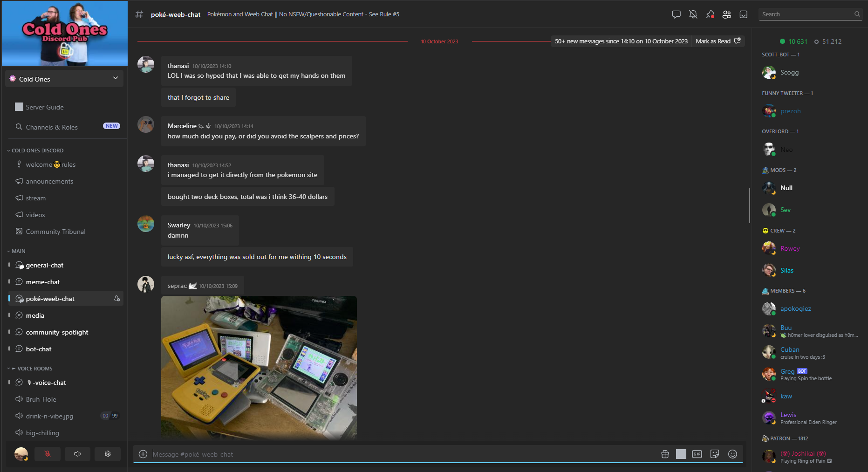Click member prezoh in the list
The image size is (868, 472).
tap(811, 111)
